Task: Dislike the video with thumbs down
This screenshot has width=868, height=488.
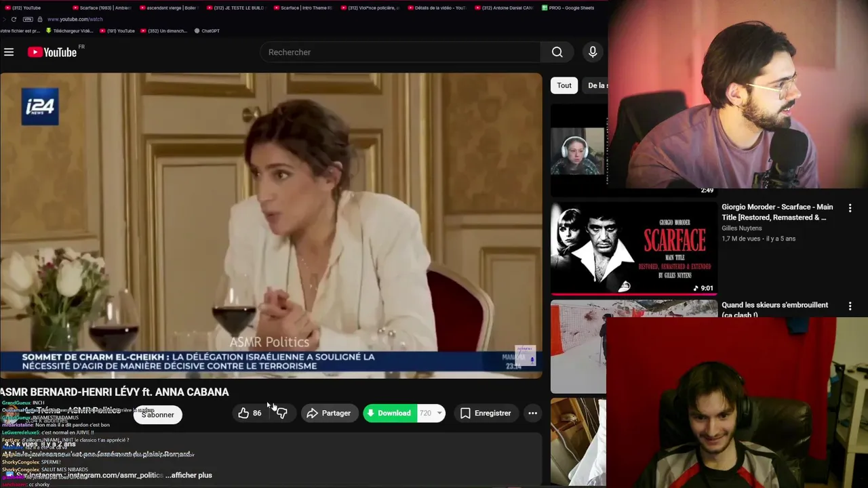Action: coord(282,413)
